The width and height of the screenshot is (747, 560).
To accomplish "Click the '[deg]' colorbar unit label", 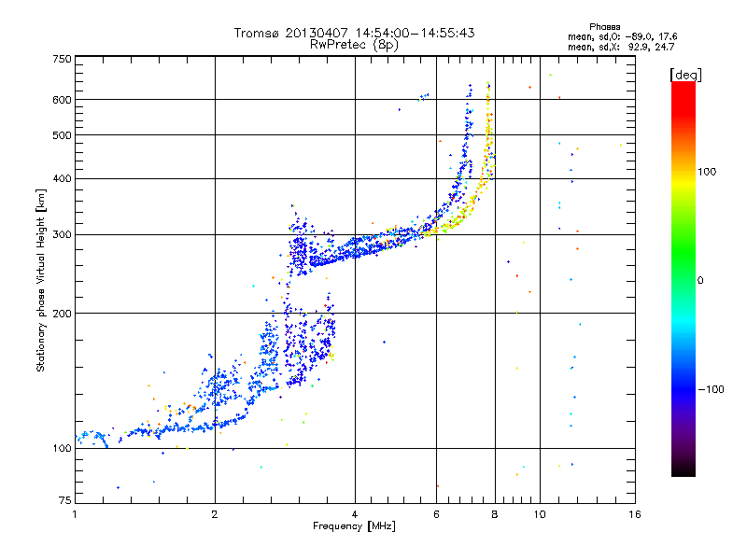I will [x=685, y=75].
